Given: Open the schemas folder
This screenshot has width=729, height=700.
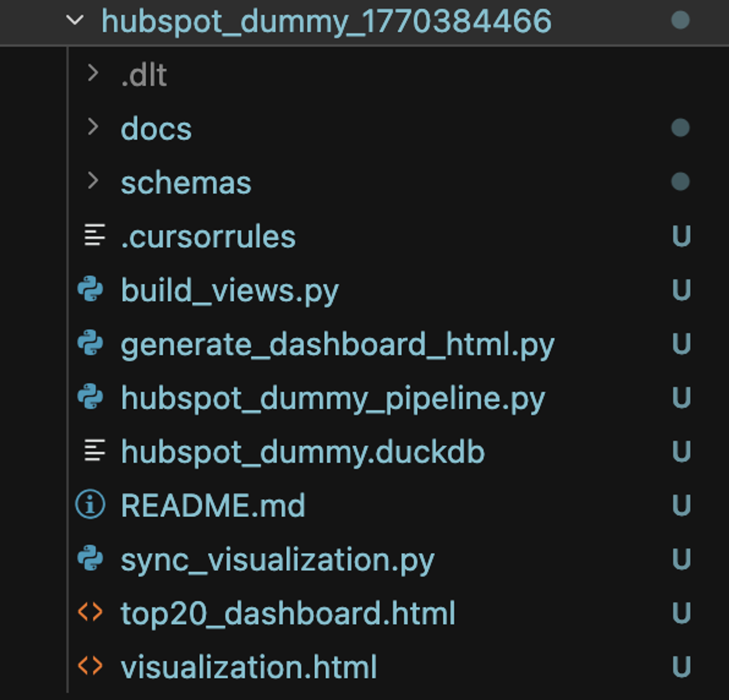Looking at the screenshot, I should point(186,183).
